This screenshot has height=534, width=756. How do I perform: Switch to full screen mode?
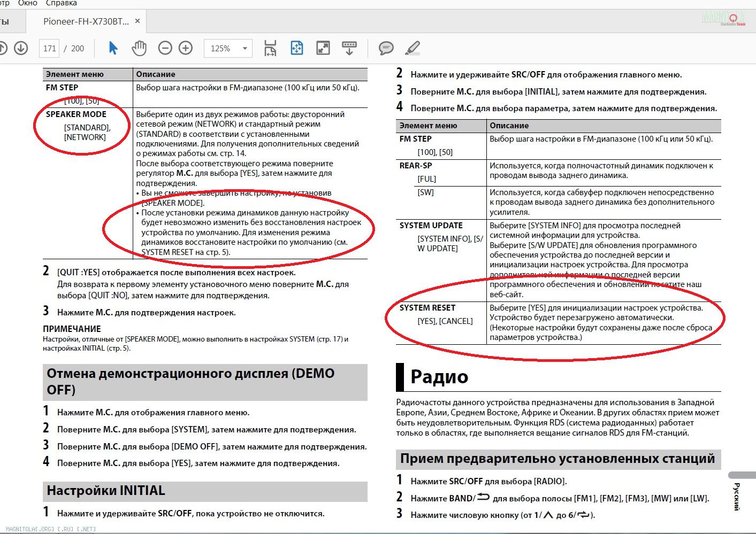point(323,48)
